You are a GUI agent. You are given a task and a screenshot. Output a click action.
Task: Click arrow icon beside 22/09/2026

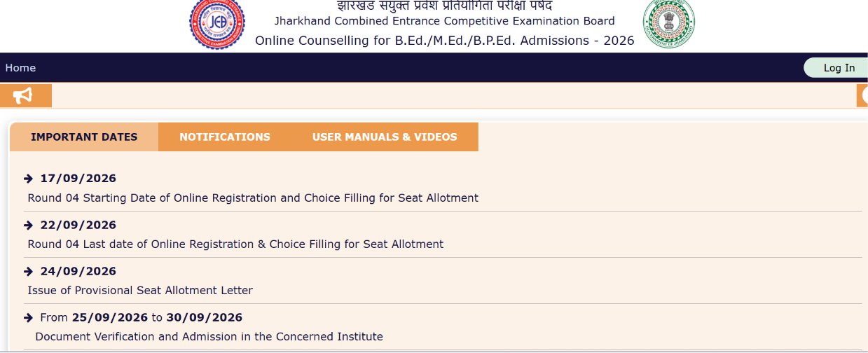point(29,226)
